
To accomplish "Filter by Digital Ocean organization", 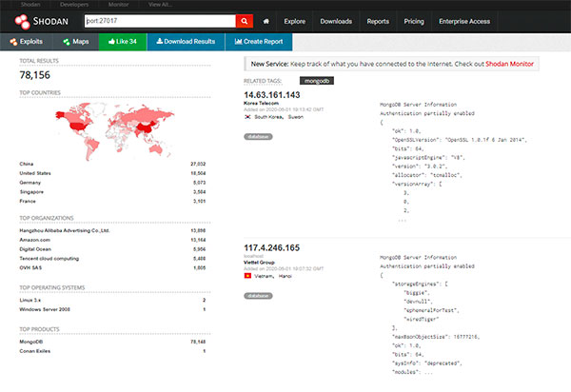I will click(35, 249).
